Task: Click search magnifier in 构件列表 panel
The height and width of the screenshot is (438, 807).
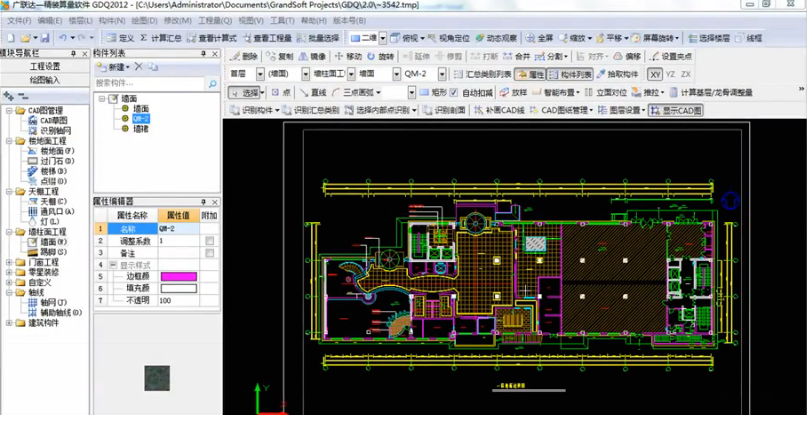Action: point(212,83)
